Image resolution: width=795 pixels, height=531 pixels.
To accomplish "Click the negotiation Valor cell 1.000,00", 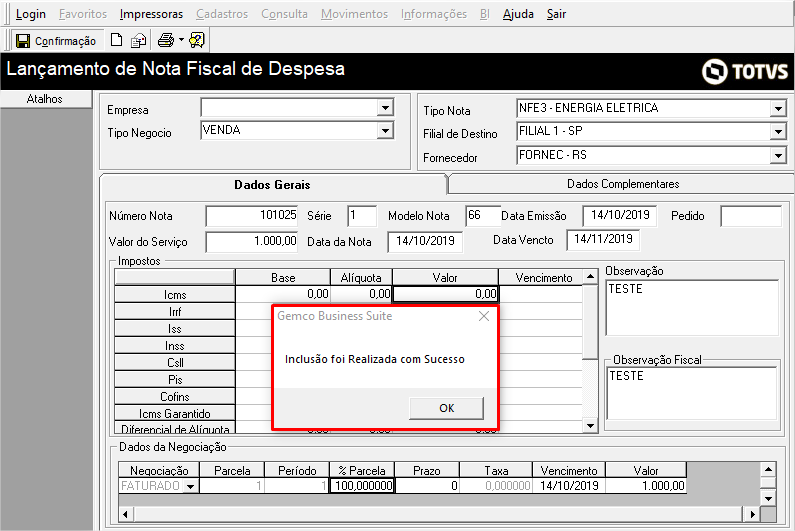I will [x=646, y=486].
